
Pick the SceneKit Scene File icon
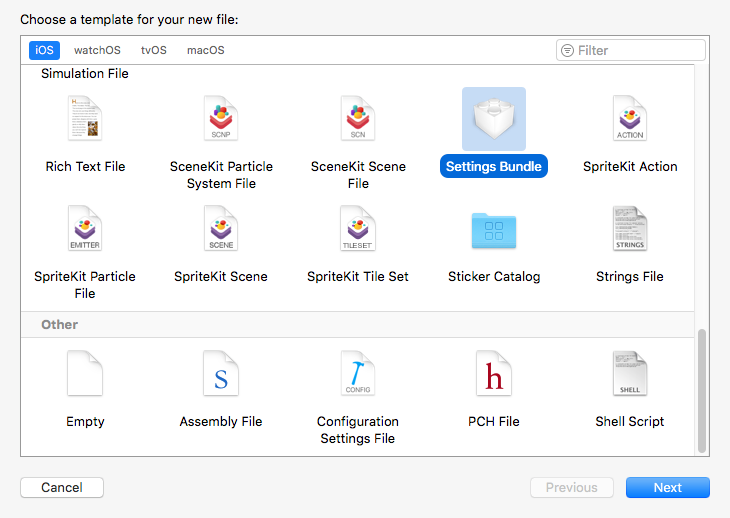point(358,119)
